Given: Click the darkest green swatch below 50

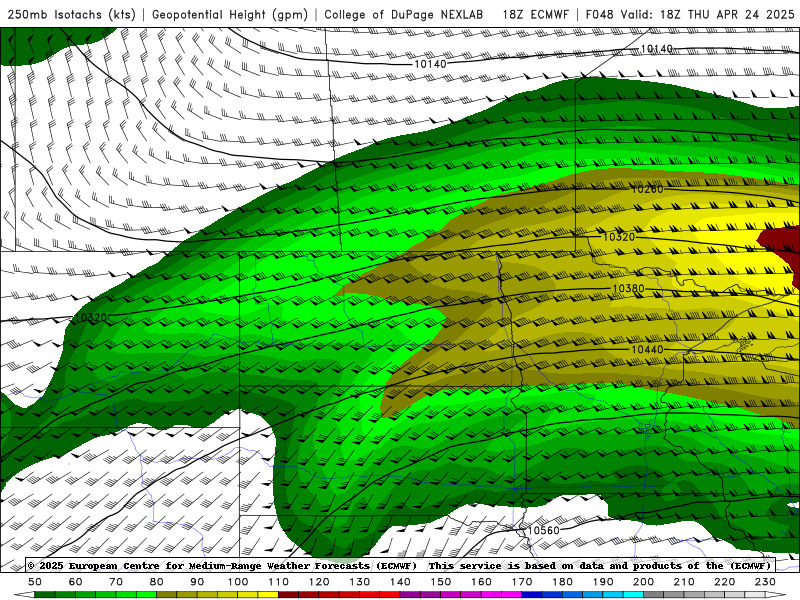Looking at the screenshot, I should point(45,595).
